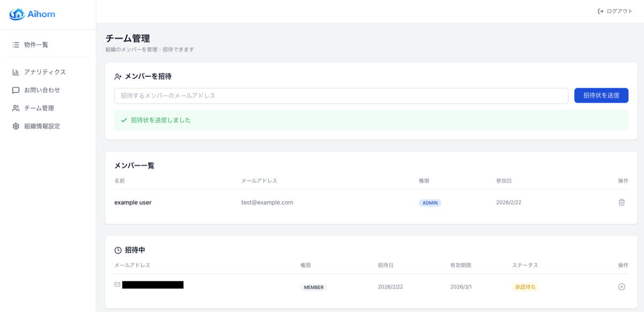Select チーム管理 in the sidebar

pyautogui.click(x=39, y=108)
